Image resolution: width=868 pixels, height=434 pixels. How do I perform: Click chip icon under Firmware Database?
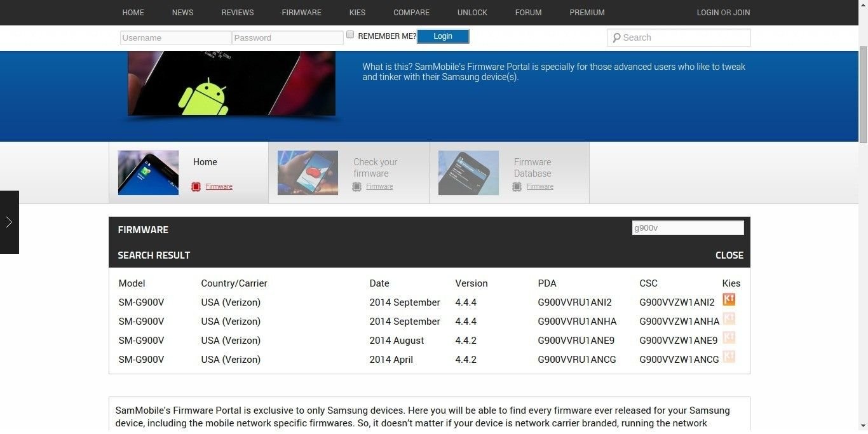click(x=517, y=187)
